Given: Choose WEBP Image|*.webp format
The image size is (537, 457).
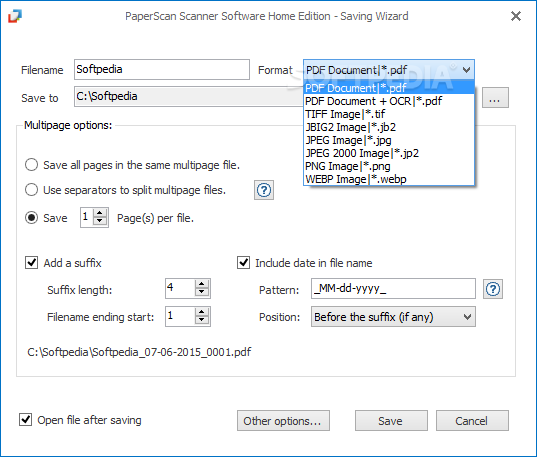Looking at the screenshot, I should [x=389, y=179].
